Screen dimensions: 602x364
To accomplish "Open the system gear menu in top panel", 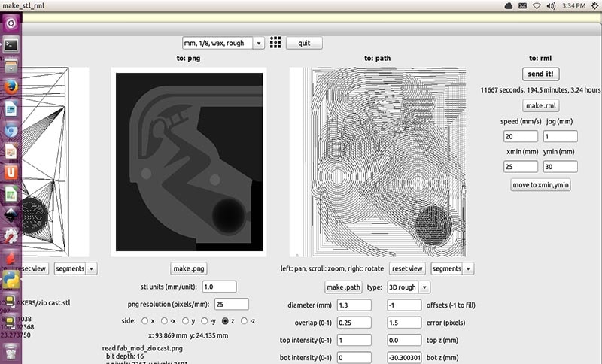I will coord(595,6).
